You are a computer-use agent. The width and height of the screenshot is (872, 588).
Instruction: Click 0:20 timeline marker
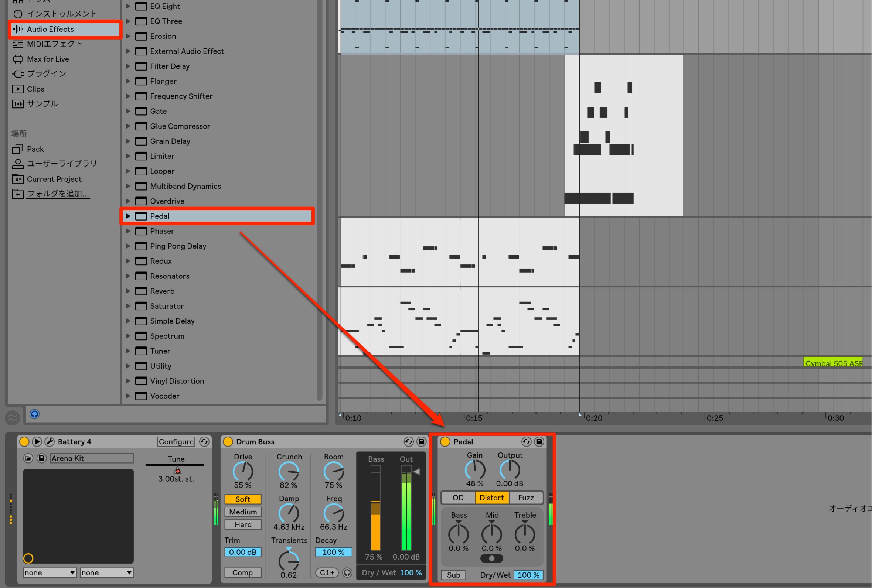pyautogui.click(x=594, y=418)
